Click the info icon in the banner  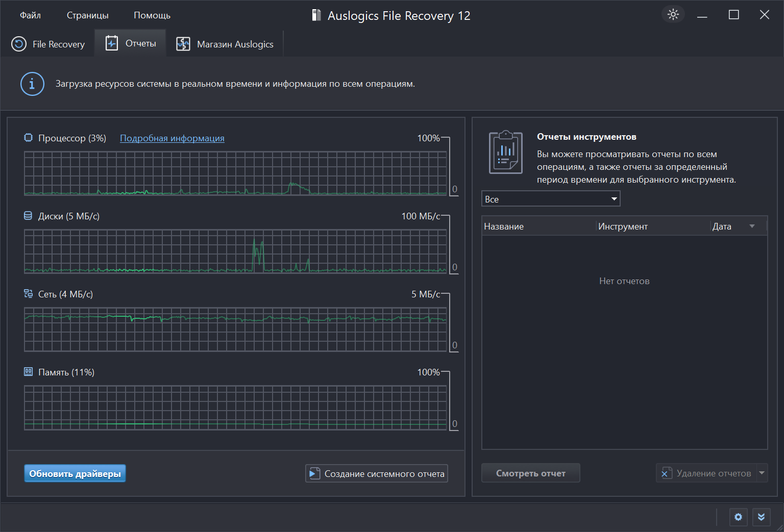point(32,84)
